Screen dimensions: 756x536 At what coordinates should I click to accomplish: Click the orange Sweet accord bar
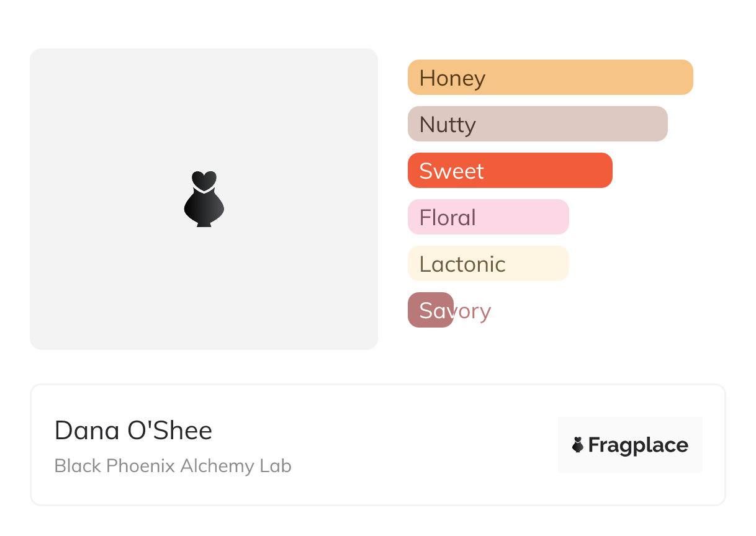click(546, 171)
